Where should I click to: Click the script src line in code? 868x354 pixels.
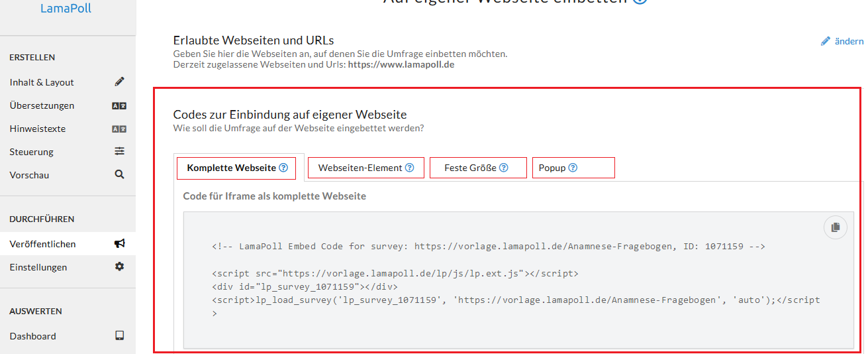click(x=395, y=273)
